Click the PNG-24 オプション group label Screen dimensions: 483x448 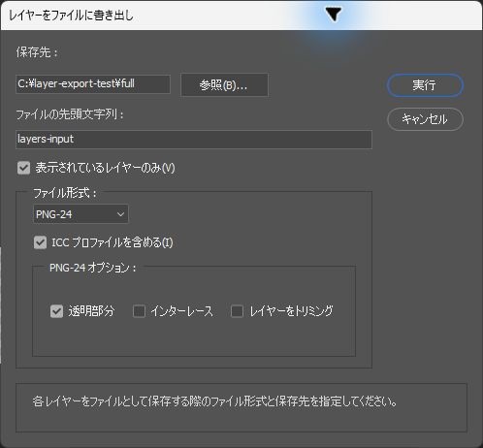pyautogui.click(x=93, y=268)
